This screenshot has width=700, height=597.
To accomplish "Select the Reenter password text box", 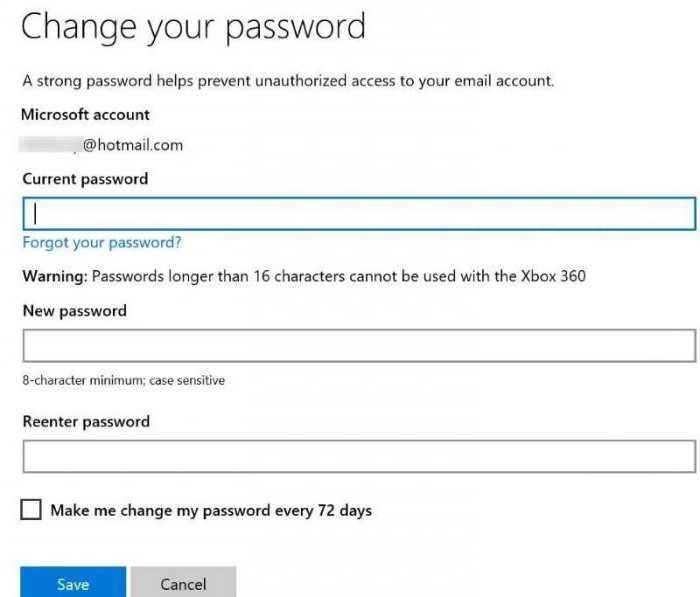I will pyautogui.click(x=359, y=456).
